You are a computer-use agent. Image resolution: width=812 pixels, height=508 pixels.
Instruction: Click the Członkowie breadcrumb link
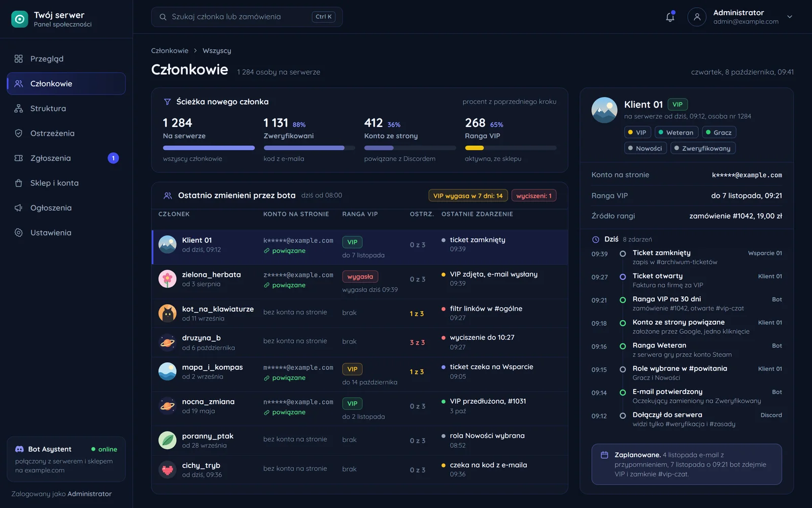click(x=170, y=51)
